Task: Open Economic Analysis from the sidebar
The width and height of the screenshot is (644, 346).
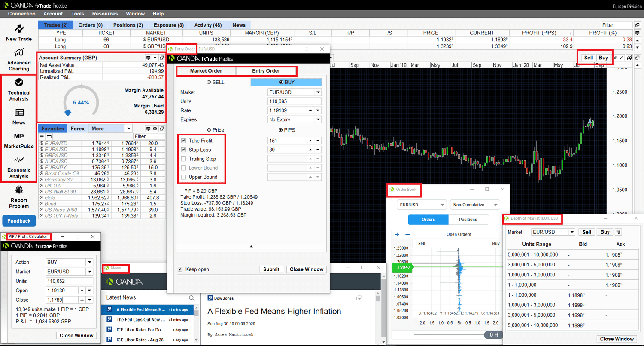Action: 19,160
